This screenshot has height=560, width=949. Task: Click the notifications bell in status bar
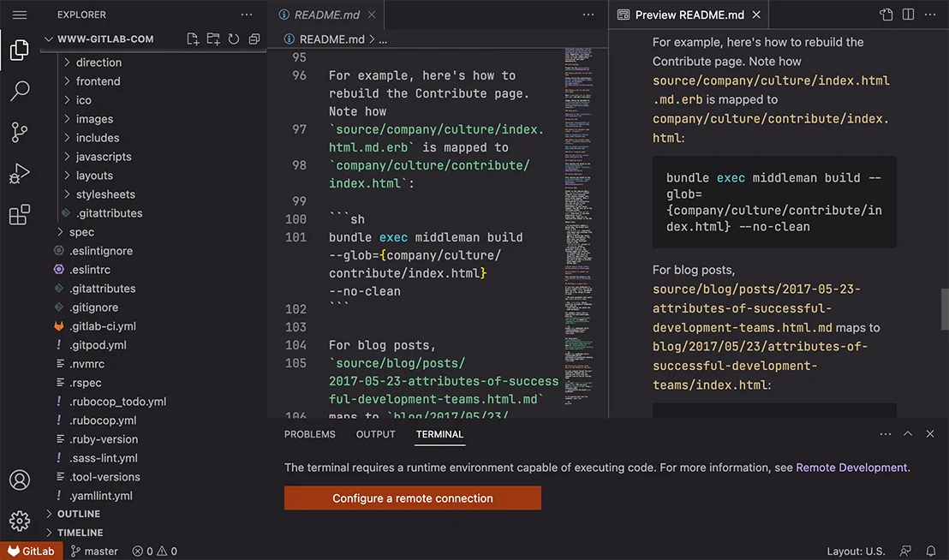(x=930, y=551)
